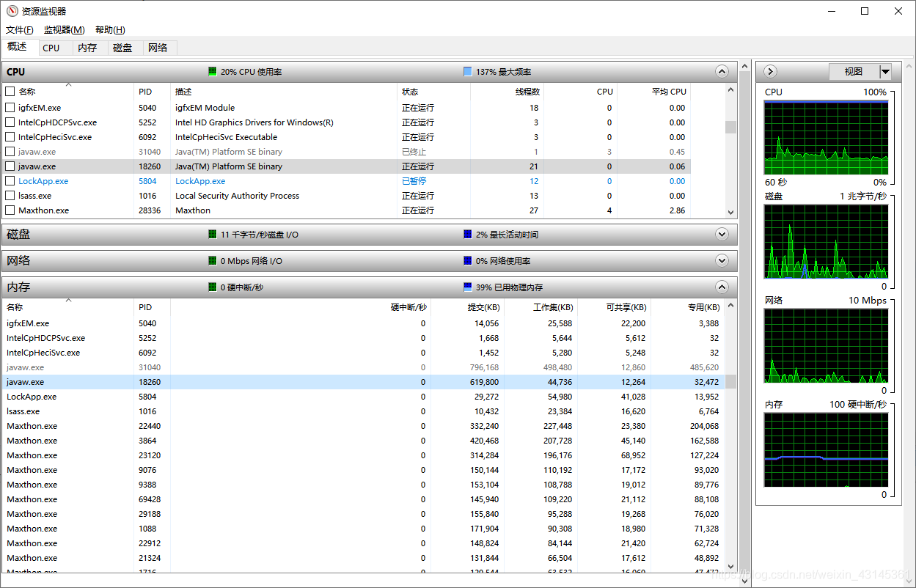Collapse the CPU section chevron

pyautogui.click(x=722, y=72)
